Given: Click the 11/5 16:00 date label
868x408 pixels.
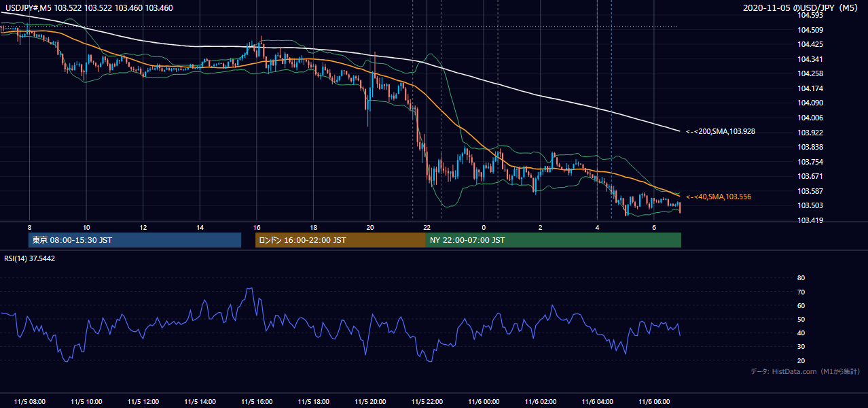Looking at the screenshot, I should (257, 401).
